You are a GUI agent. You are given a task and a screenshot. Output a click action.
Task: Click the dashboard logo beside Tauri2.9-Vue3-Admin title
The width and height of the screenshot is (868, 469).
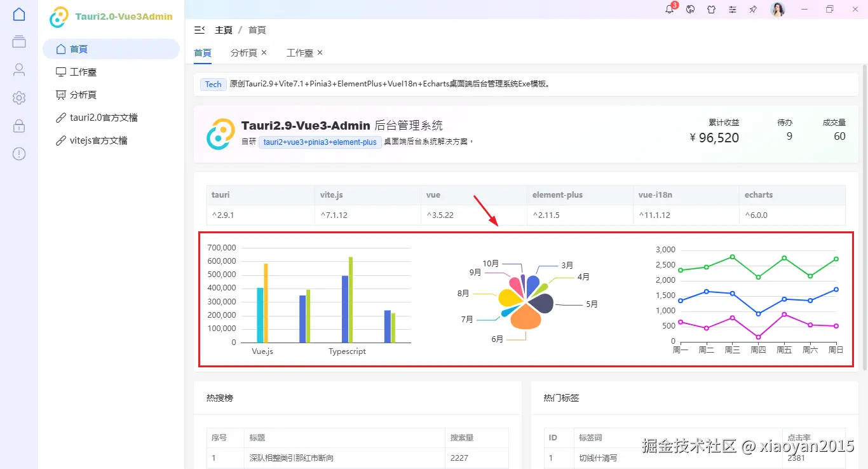click(x=220, y=134)
